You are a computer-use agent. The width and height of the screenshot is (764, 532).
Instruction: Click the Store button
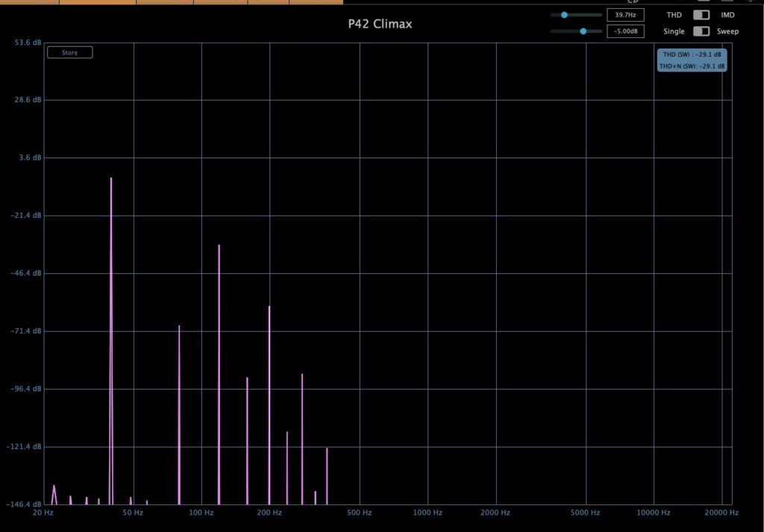tap(69, 53)
